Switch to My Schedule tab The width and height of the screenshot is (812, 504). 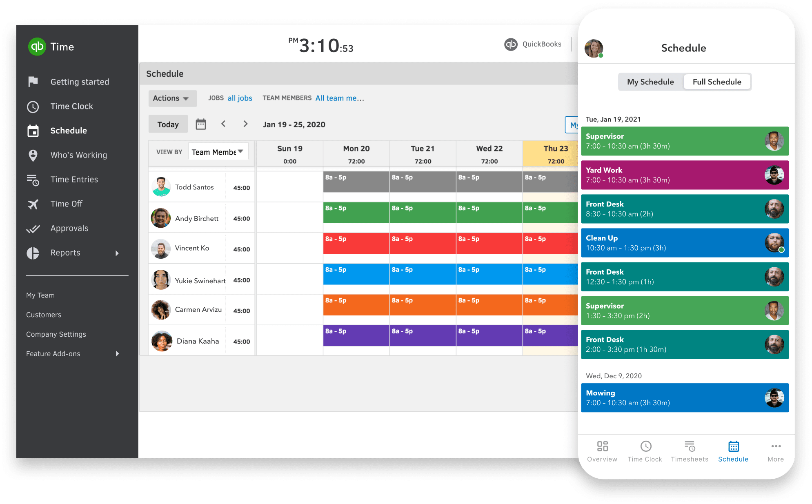(650, 81)
